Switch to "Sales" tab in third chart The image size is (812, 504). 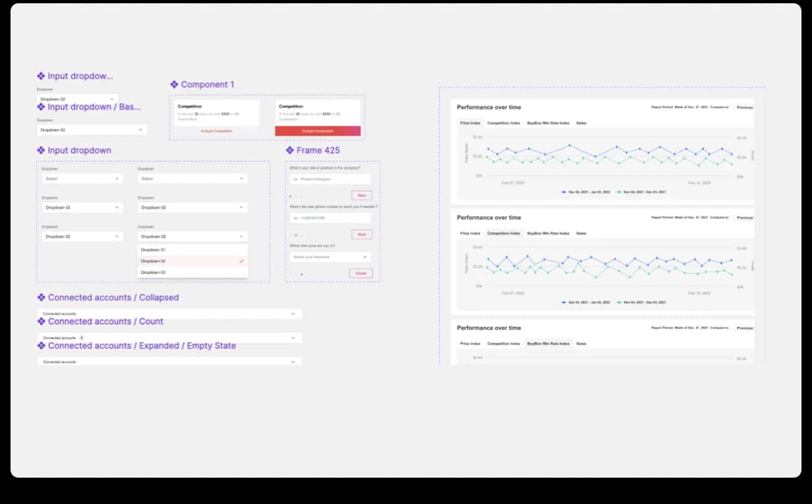[581, 343]
